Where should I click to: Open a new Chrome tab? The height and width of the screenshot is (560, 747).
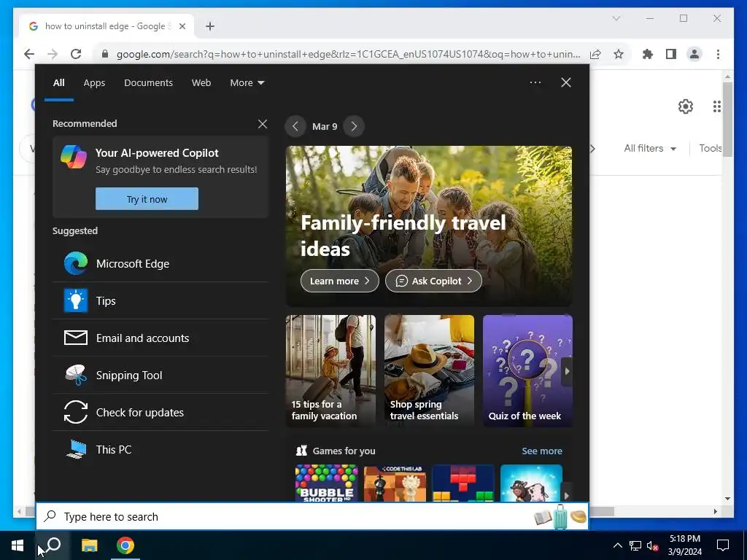click(x=210, y=26)
